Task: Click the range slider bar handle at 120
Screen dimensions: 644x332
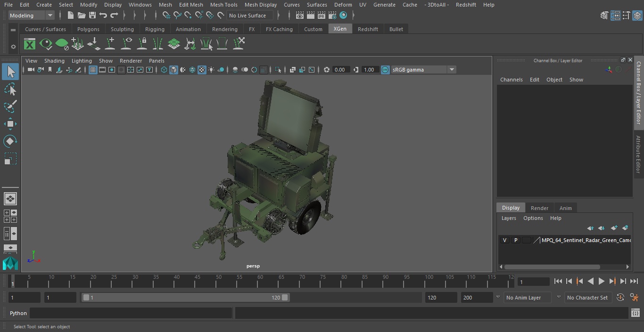Action: 285,298
